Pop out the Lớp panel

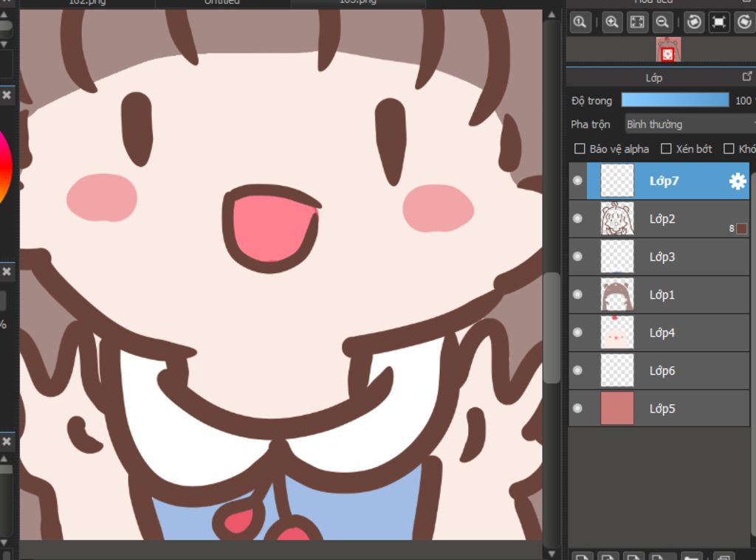tap(747, 77)
